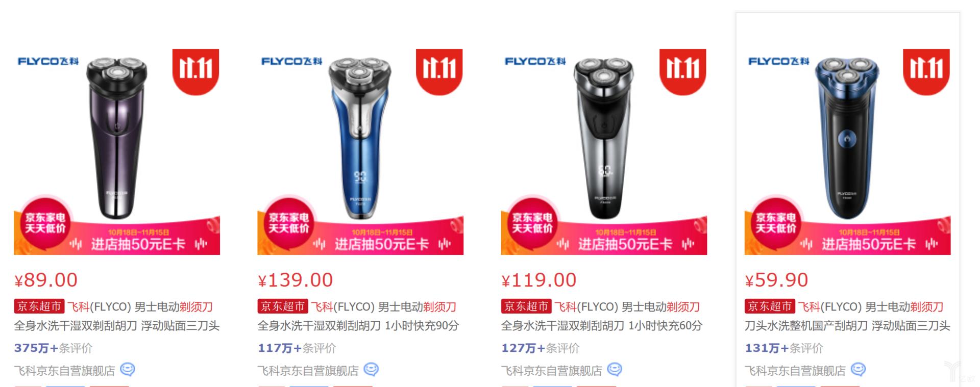The image size is (980, 387).
Task: Open the 127万+ reviews link
Action: tap(540, 348)
